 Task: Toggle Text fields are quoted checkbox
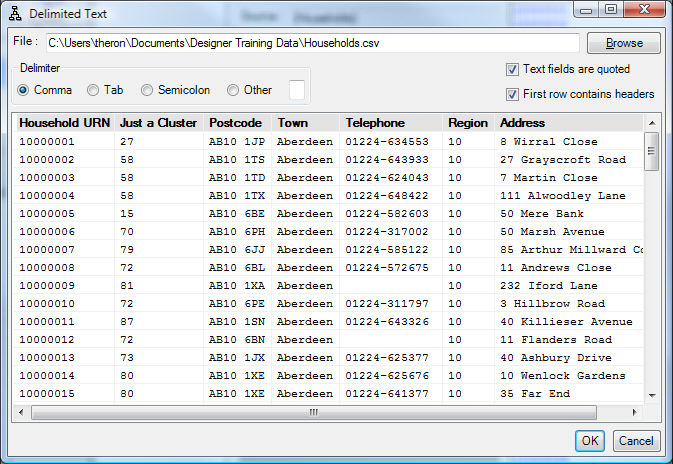click(x=512, y=69)
